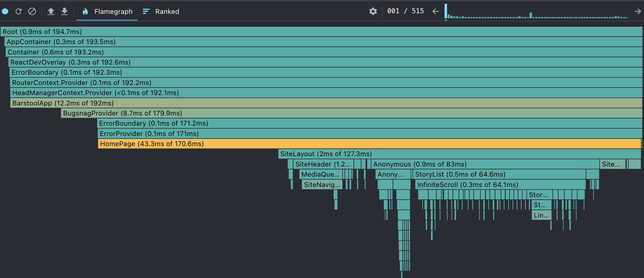This screenshot has height=278, width=644.
Task: Open profiler settings gear
Action: [x=373, y=12]
